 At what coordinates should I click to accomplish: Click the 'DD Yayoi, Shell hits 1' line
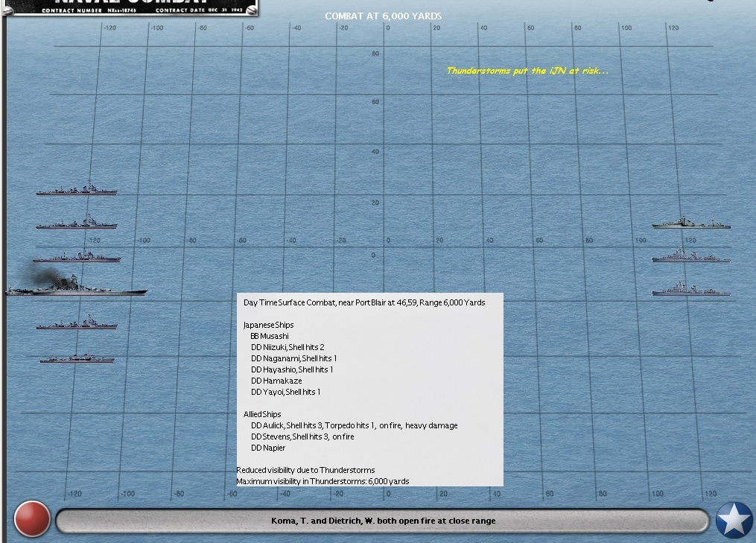click(285, 392)
